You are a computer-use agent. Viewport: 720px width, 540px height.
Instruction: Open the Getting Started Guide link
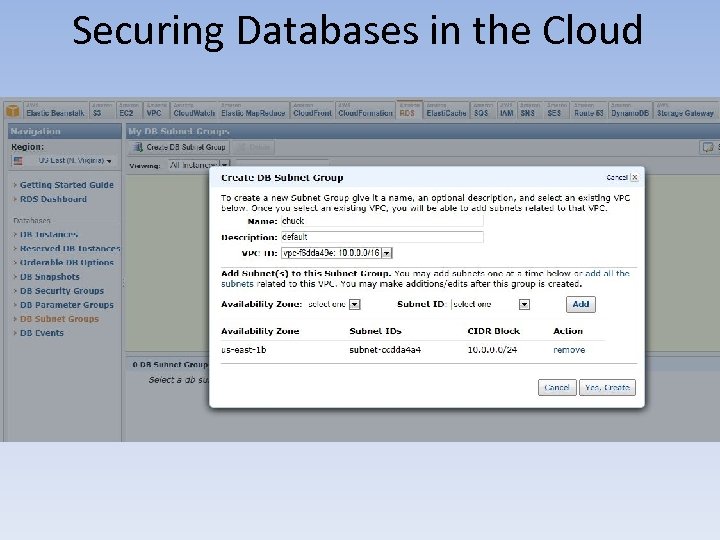point(67,185)
